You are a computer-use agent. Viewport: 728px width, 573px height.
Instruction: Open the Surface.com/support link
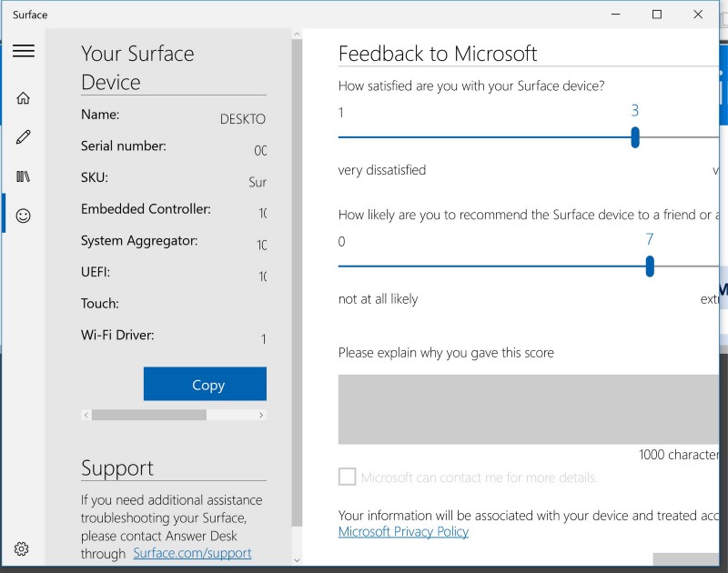192,553
